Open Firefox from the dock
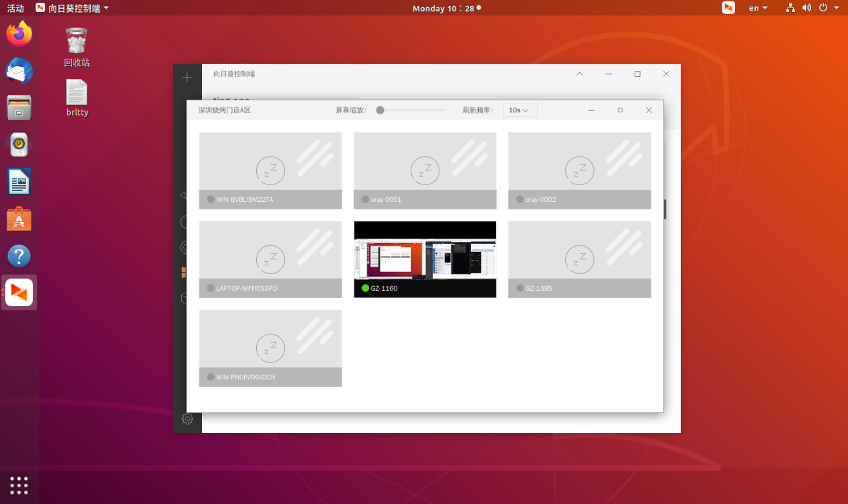848x504 pixels. click(x=19, y=33)
